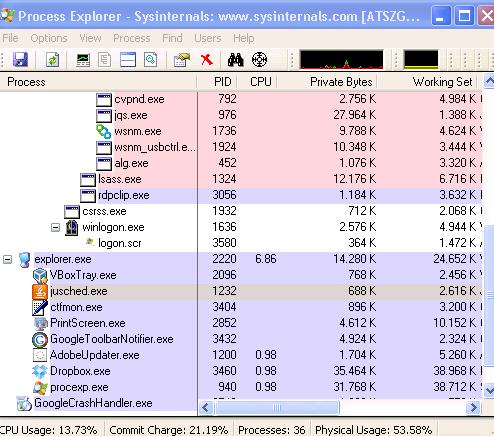Click the Process Explorer title bar icon
This screenshot has width=494, height=436.
[7, 16]
